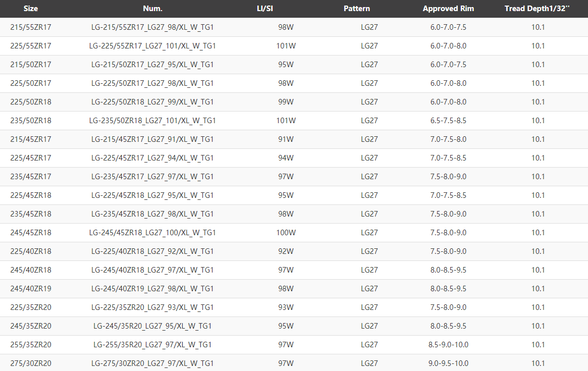Viewport: 588px width, 371px height.
Task: Click the 94W load index value
Action: coord(286,158)
